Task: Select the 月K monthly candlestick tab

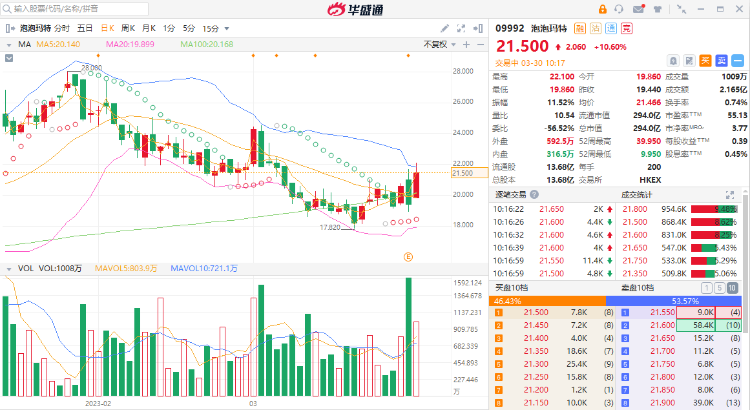Action: point(149,29)
